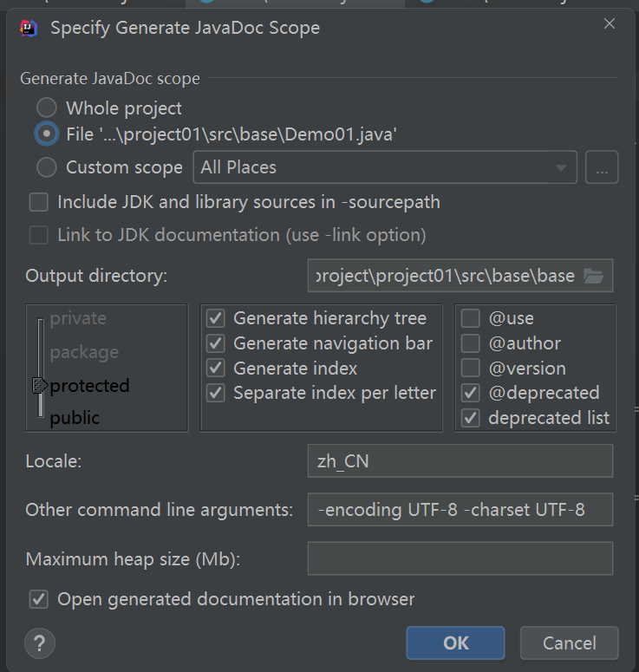639x672 pixels.
Task: Focus the Other command line arguments field
Action: [x=460, y=510]
